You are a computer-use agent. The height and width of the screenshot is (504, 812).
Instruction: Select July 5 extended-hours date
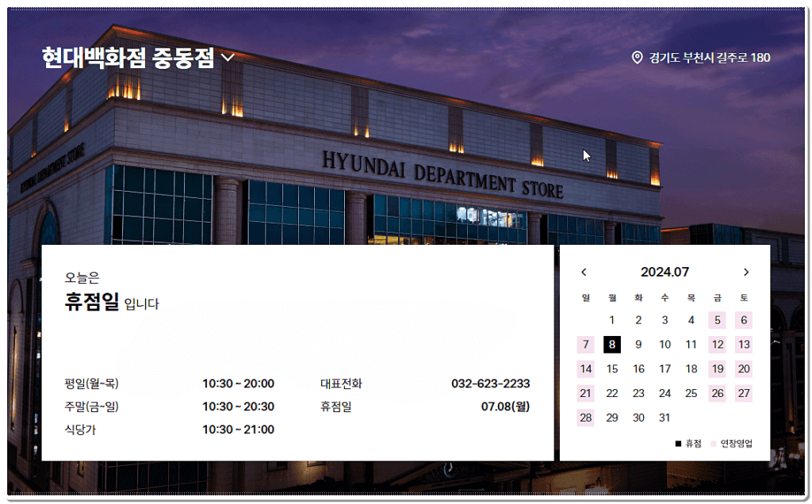[x=717, y=320]
